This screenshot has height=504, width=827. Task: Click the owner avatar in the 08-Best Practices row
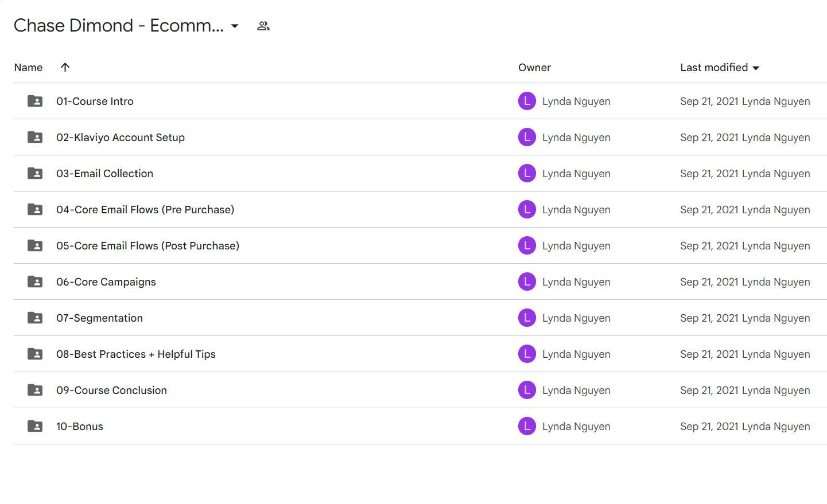527,354
